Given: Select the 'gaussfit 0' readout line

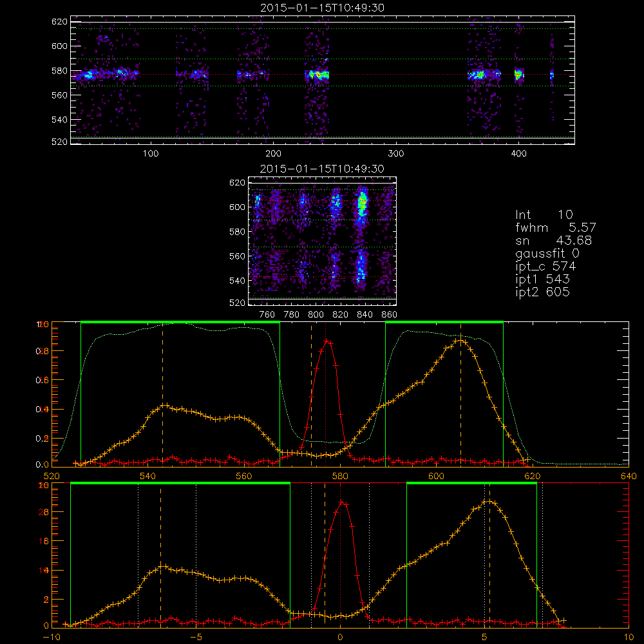Looking at the screenshot, I should 547,254.
